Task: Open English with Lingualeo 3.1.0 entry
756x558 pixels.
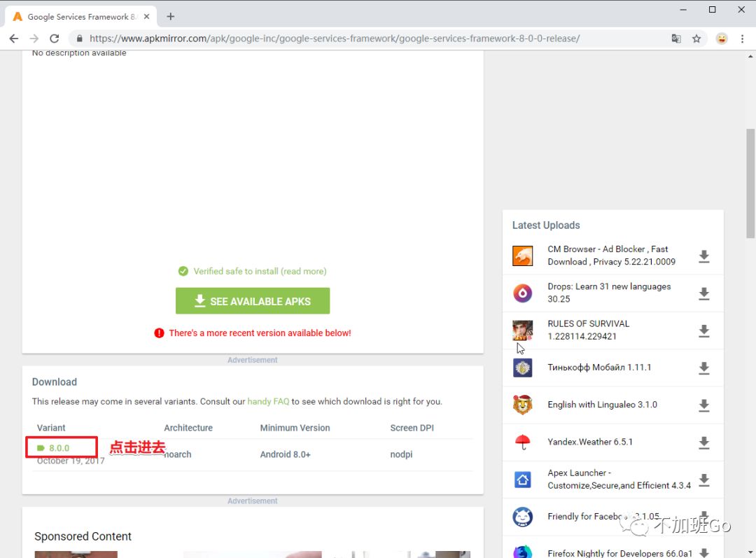Action: point(602,405)
